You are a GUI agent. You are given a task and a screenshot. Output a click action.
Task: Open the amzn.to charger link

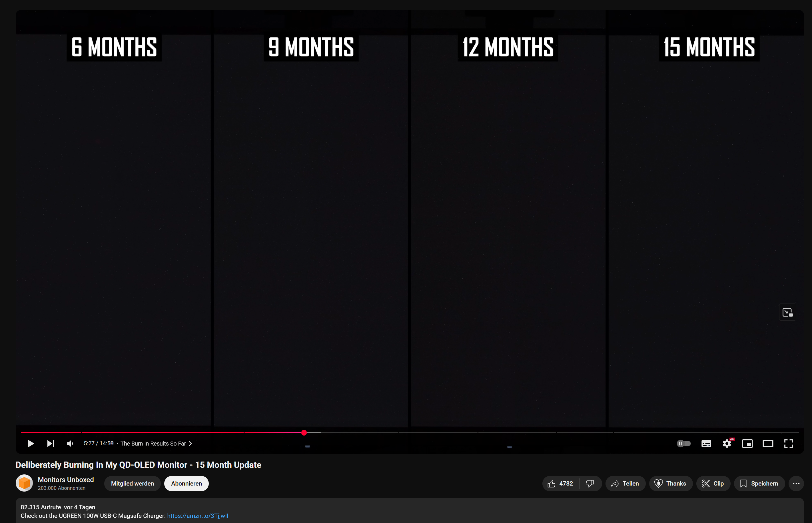click(198, 516)
